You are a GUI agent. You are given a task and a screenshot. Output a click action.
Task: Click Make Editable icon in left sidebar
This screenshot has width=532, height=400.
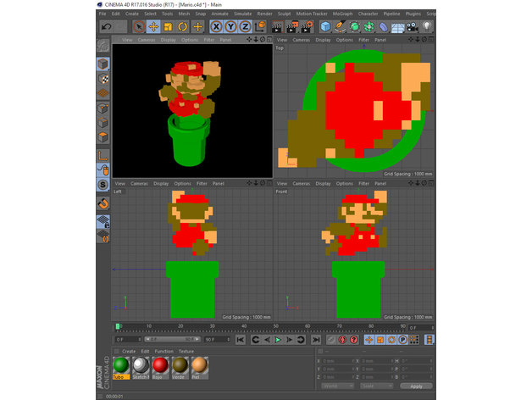coord(103,46)
